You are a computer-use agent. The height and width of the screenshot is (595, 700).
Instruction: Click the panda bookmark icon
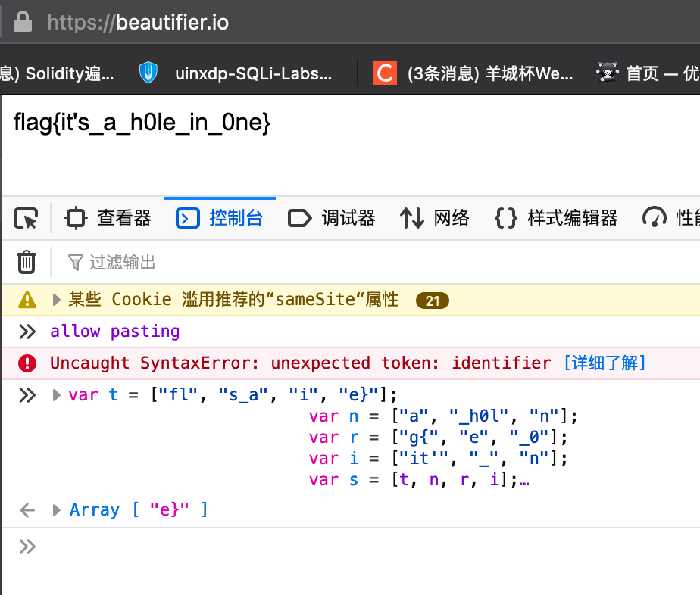(608, 73)
